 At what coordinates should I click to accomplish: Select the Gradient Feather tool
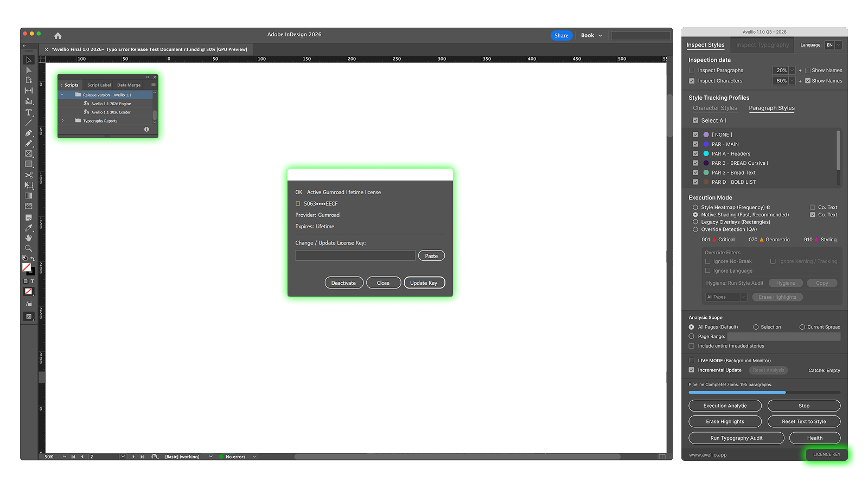click(x=29, y=206)
